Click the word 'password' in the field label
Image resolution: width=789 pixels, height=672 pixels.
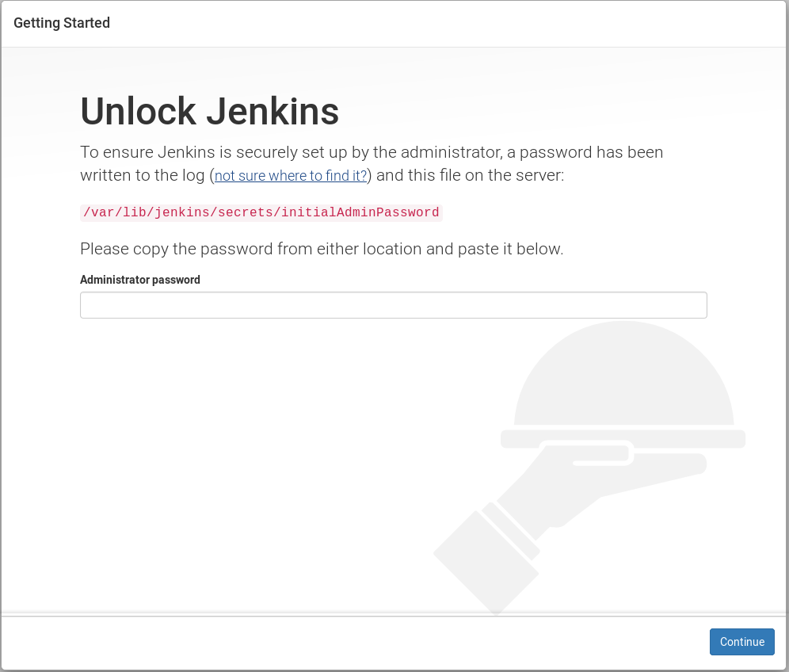click(176, 280)
